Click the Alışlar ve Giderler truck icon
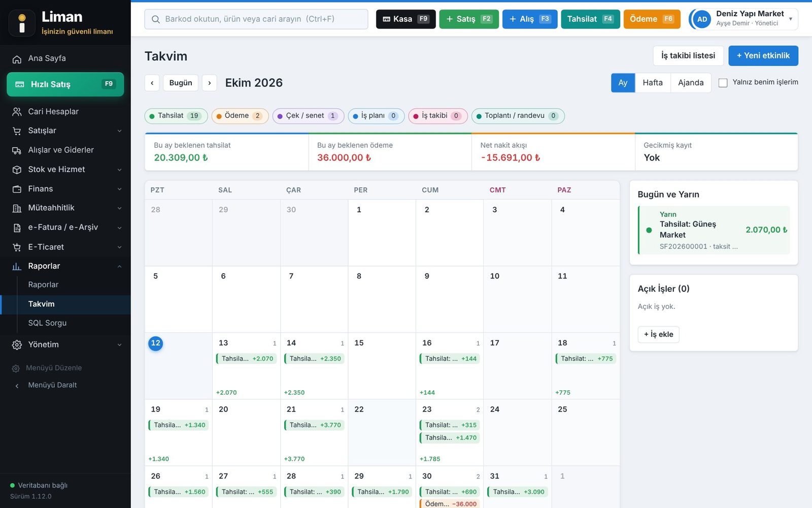Viewport: 812px width, 508px height. click(17, 150)
